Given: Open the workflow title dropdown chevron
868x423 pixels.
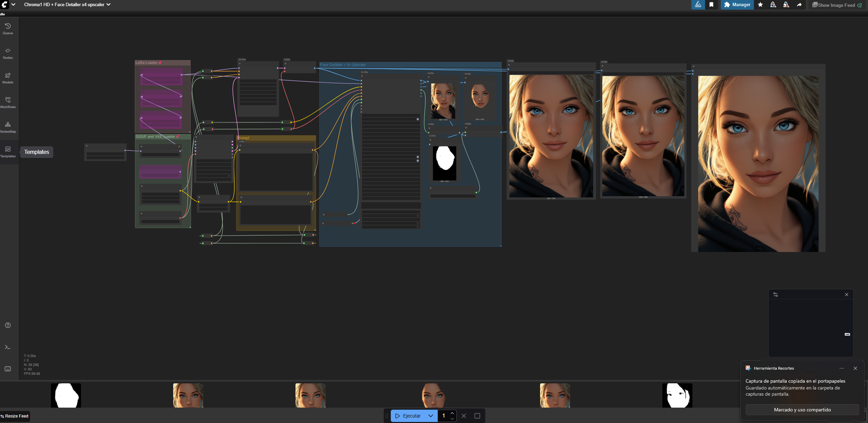Looking at the screenshot, I should [109, 5].
